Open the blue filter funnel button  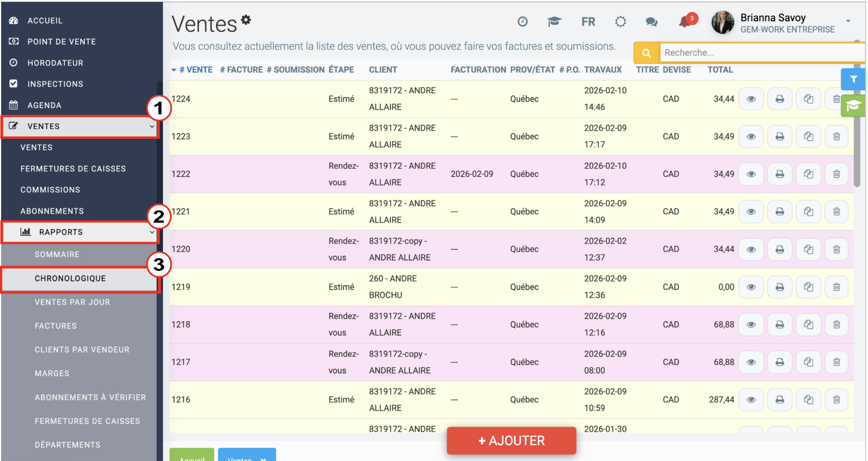tap(853, 79)
